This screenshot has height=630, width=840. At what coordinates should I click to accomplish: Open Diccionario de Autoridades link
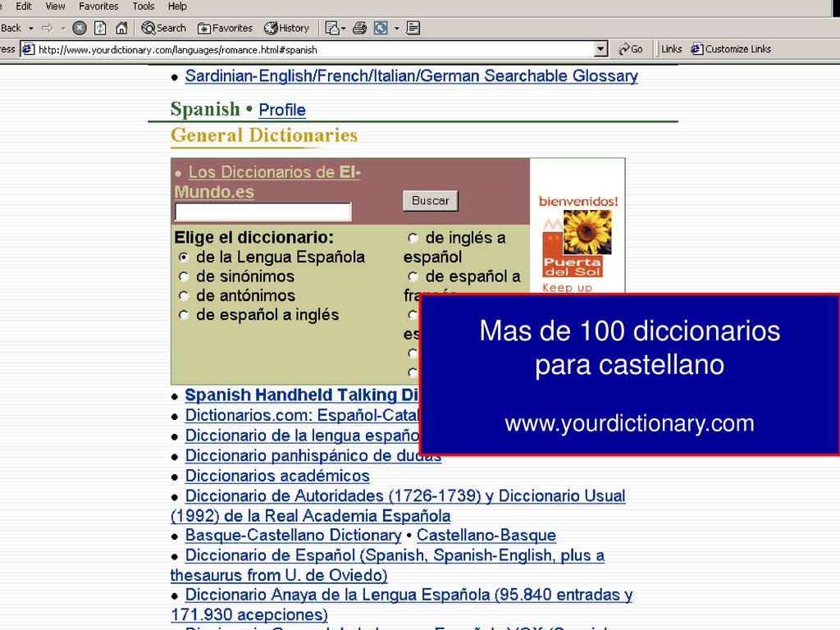(398, 505)
